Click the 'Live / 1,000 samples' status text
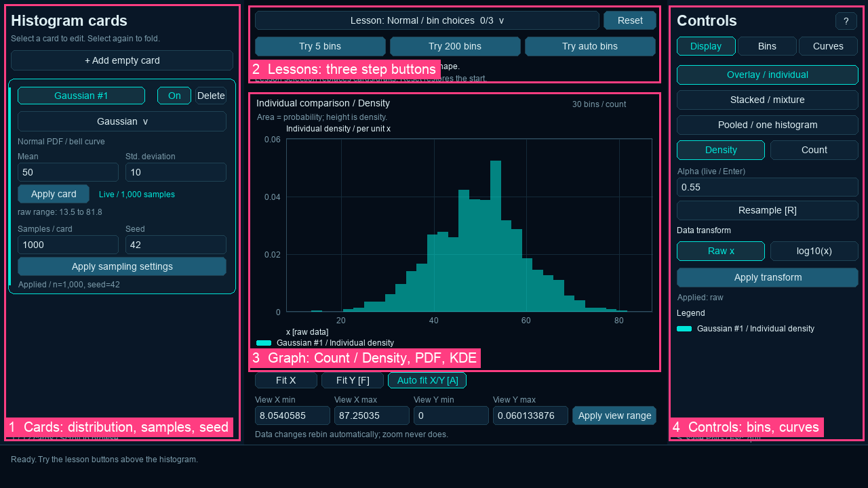 pos(137,195)
